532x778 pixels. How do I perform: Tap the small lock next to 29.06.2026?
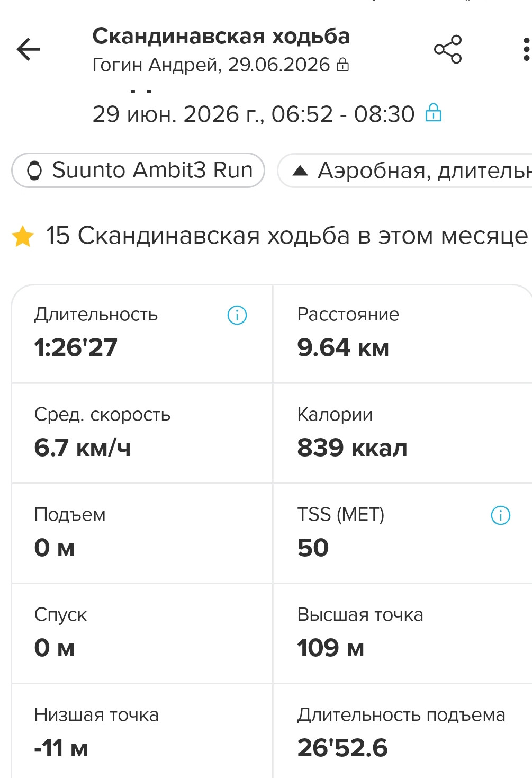point(343,65)
